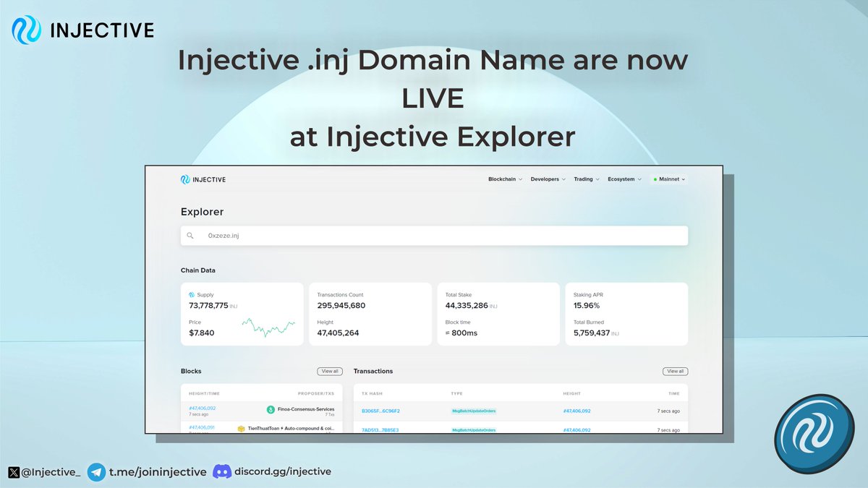The image size is (868, 488).
Task: Click the Height value 47,405,264
Action: (x=338, y=333)
